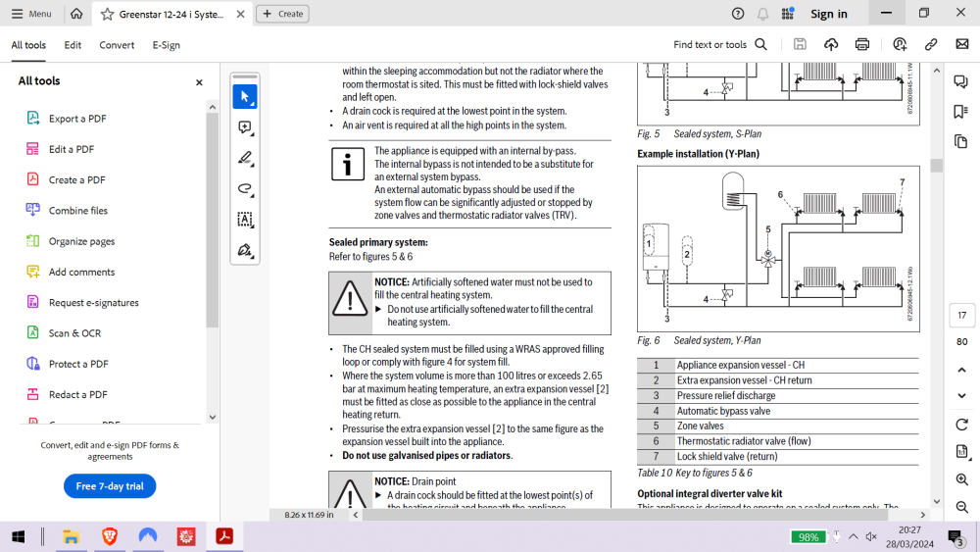Zoom out with the magnifier minus

pos(961,507)
